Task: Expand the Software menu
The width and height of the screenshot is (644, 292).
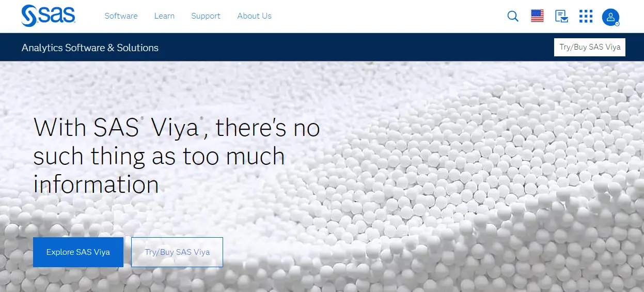Action: (x=121, y=16)
